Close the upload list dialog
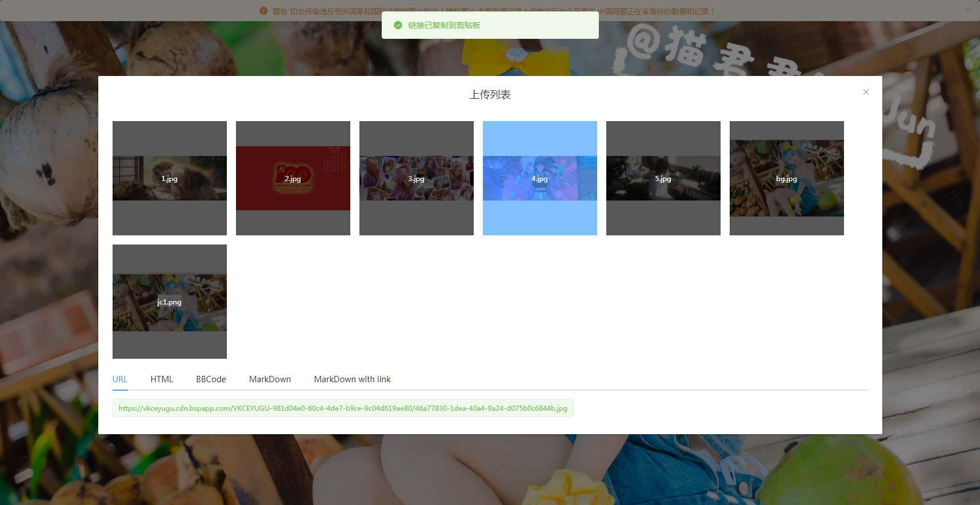This screenshot has height=505, width=980. tap(866, 92)
